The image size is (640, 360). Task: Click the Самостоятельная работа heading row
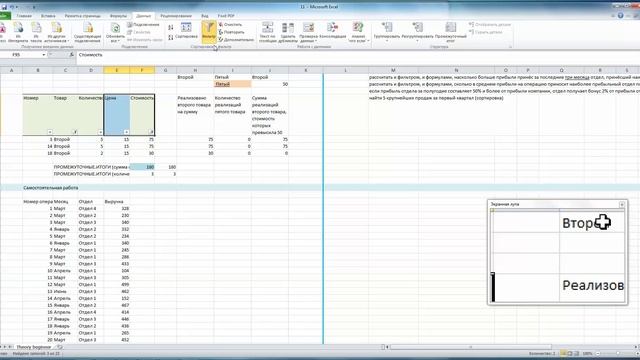pyautogui.click(x=320, y=188)
